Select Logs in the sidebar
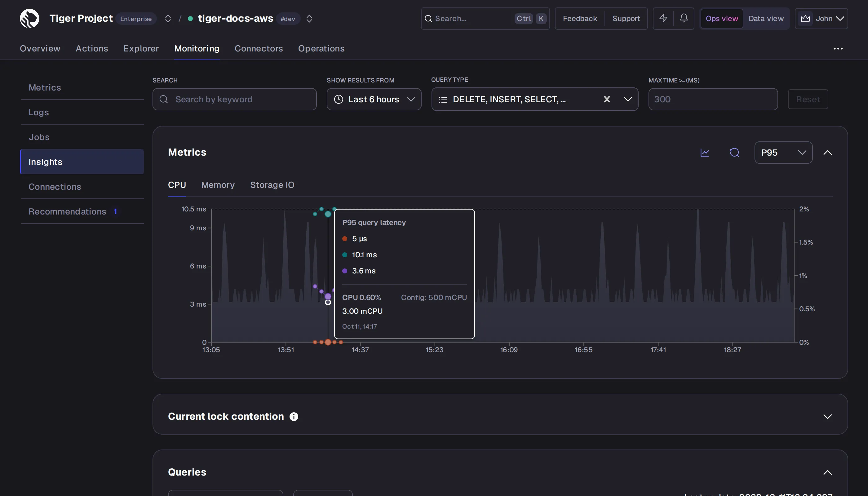This screenshot has width=868, height=496. click(x=82, y=113)
